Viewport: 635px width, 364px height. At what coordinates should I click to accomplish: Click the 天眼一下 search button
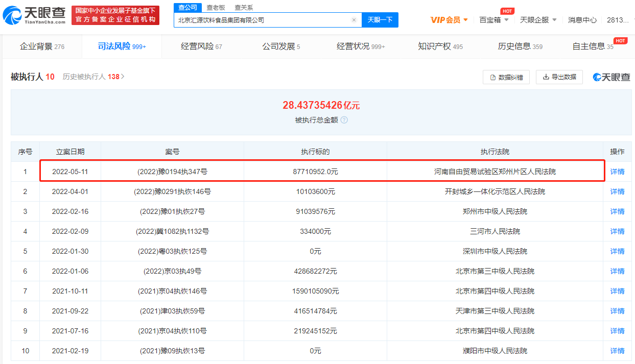380,20
